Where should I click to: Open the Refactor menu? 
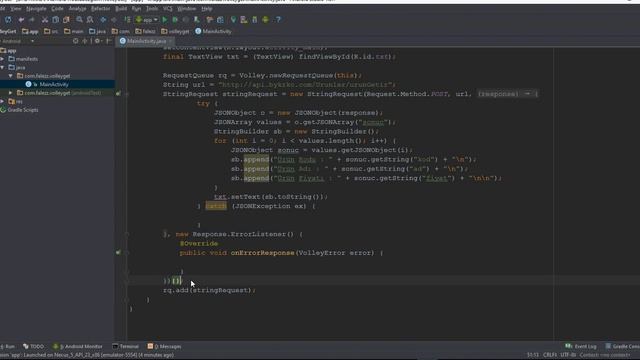(100, 9)
